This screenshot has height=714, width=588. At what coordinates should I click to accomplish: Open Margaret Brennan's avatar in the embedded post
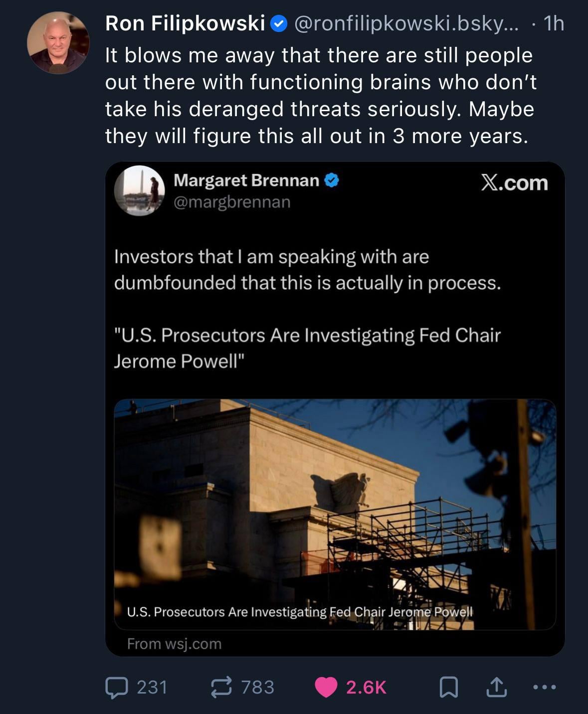(140, 191)
